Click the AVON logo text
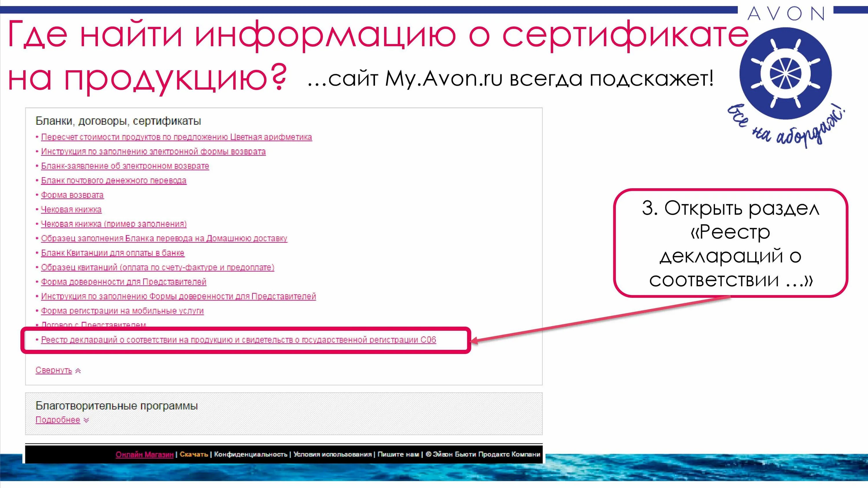The width and height of the screenshot is (868, 488). (786, 14)
